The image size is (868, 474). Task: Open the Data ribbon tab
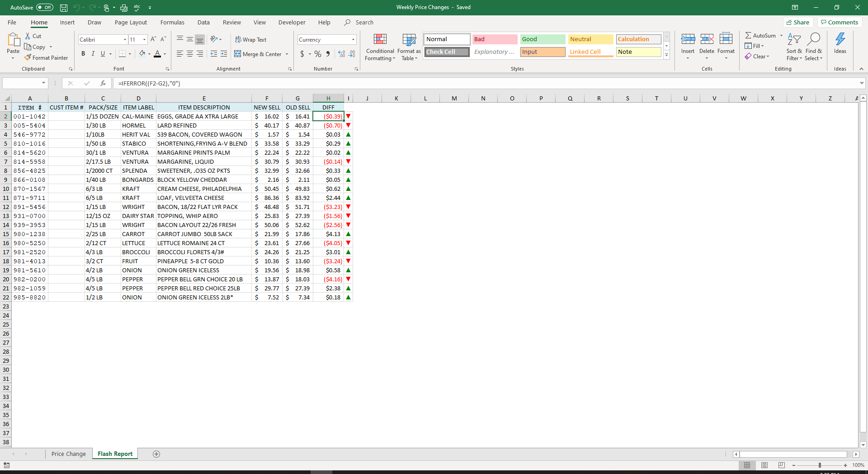tap(203, 22)
